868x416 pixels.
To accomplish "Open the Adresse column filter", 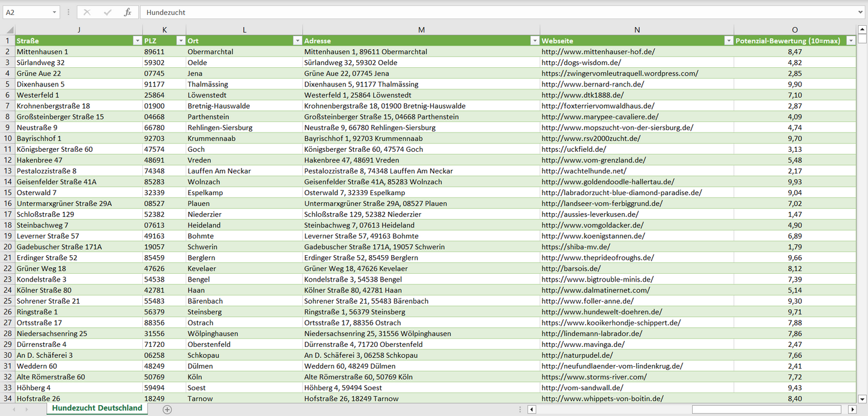I will tap(535, 40).
